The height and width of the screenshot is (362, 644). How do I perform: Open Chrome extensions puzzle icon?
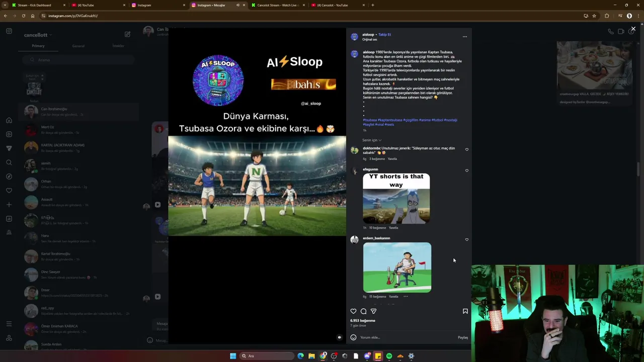click(607, 16)
